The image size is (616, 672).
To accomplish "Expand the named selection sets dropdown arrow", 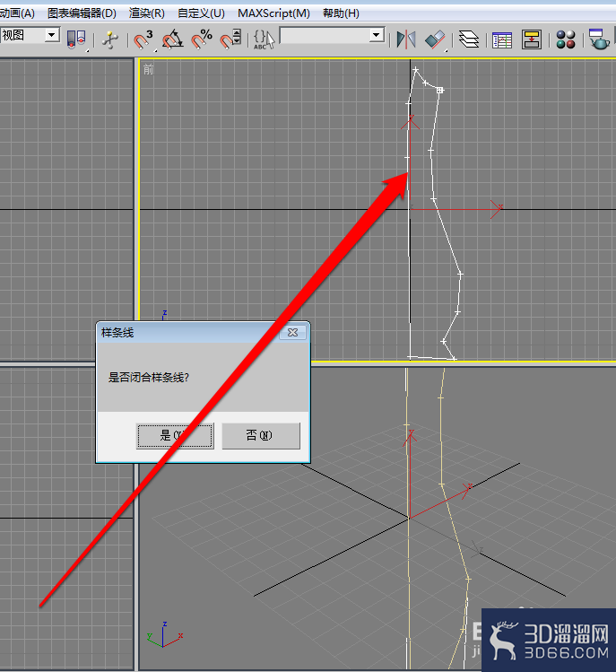I will pos(377,35).
